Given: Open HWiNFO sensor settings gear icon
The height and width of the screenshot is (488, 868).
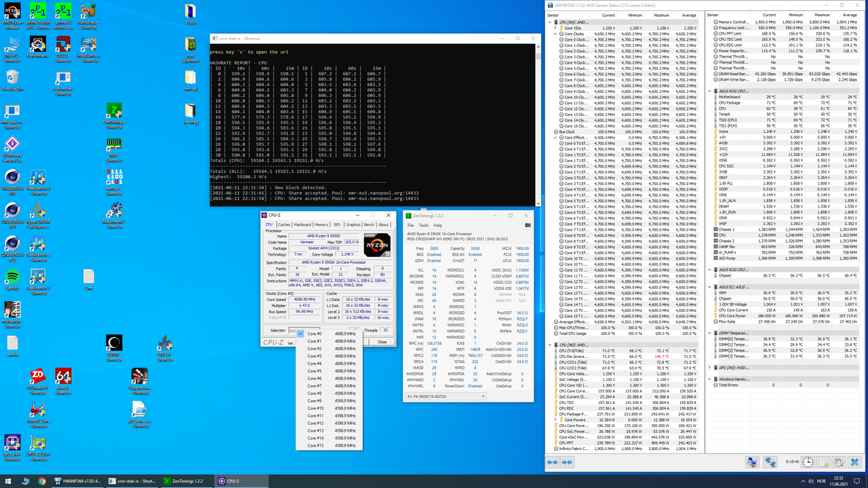Looking at the screenshot, I should click(x=839, y=462).
